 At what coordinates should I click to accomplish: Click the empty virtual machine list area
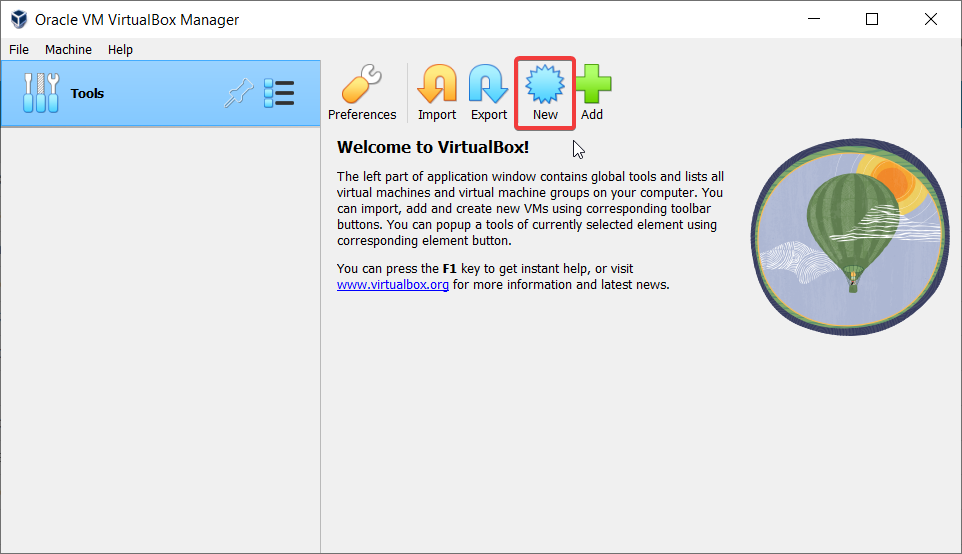(160, 340)
